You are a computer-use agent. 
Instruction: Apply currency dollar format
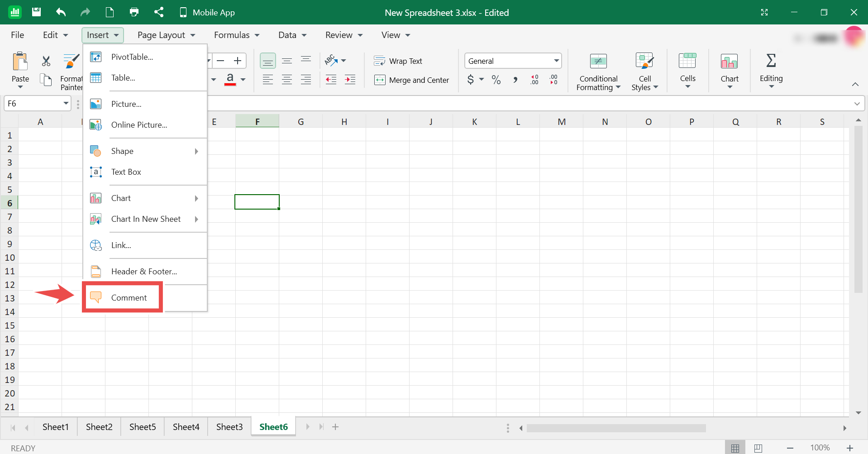tap(471, 80)
